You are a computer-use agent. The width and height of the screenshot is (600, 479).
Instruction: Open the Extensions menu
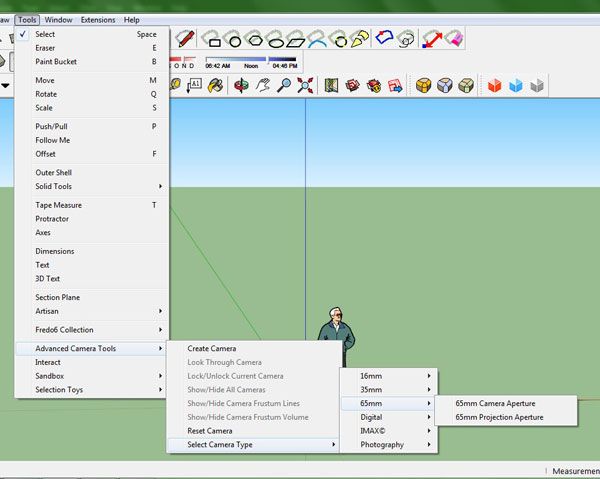click(98, 19)
